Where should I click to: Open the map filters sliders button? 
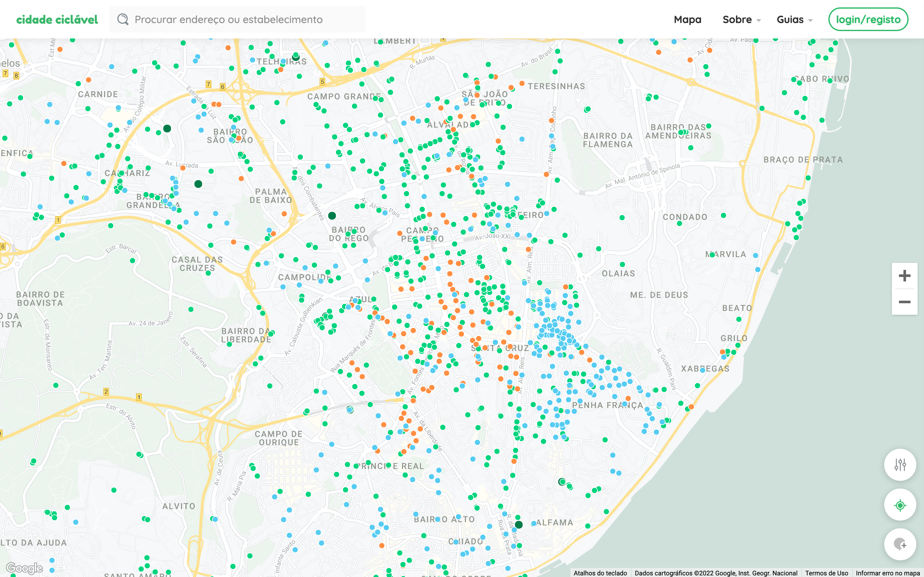900,465
